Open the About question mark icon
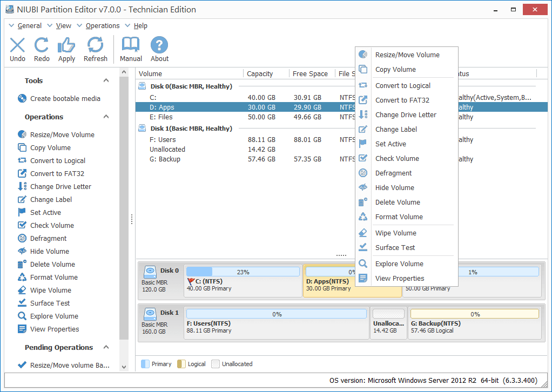Screen dimensions: 552x392 click(159, 45)
